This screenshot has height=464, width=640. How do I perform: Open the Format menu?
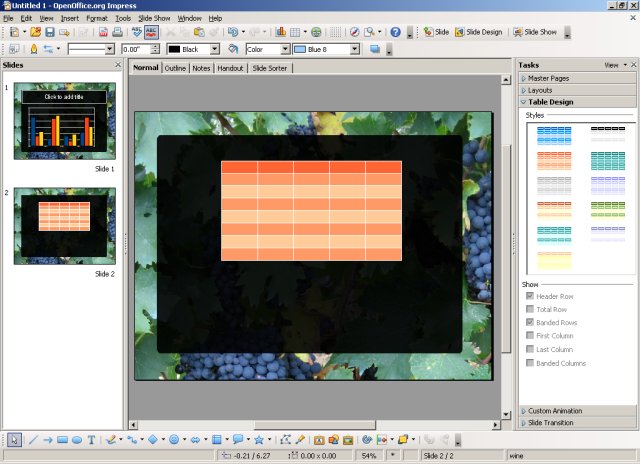(x=97, y=18)
